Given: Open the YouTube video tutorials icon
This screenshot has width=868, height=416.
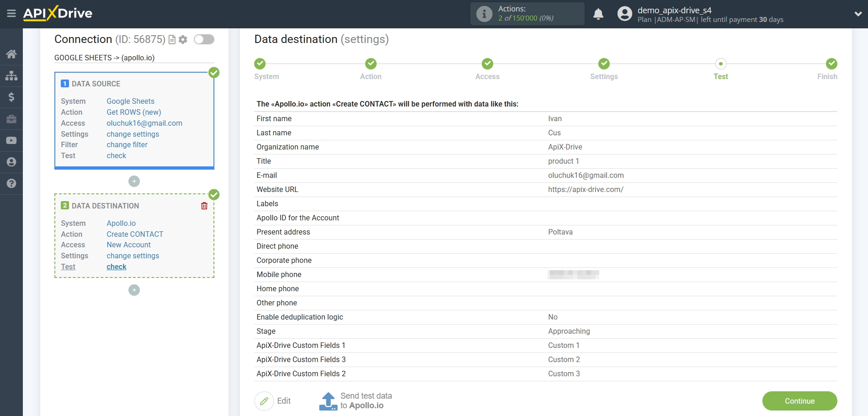Looking at the screenshot, I should point(11,140).
